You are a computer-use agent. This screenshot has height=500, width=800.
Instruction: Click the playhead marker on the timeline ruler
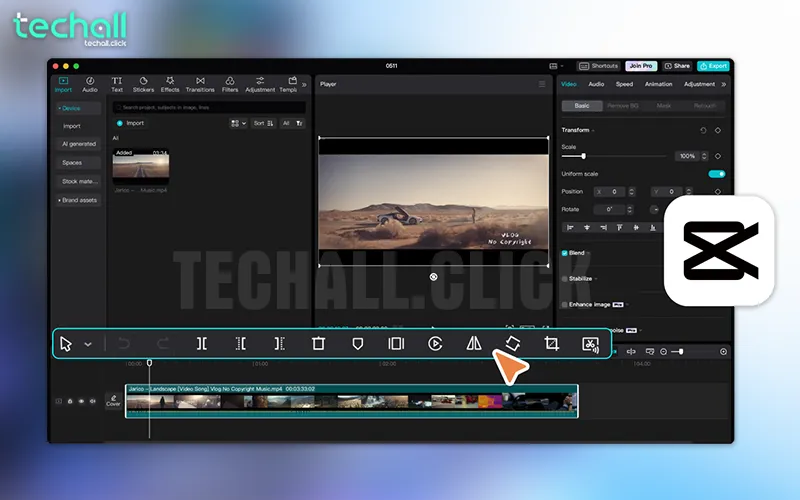tap(149, 363)
